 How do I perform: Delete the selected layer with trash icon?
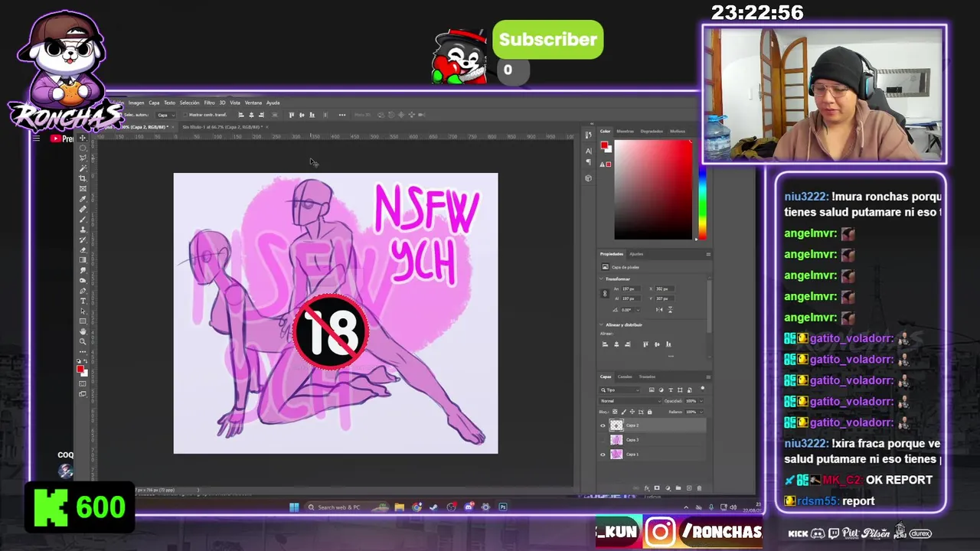[x=699, y=488]
